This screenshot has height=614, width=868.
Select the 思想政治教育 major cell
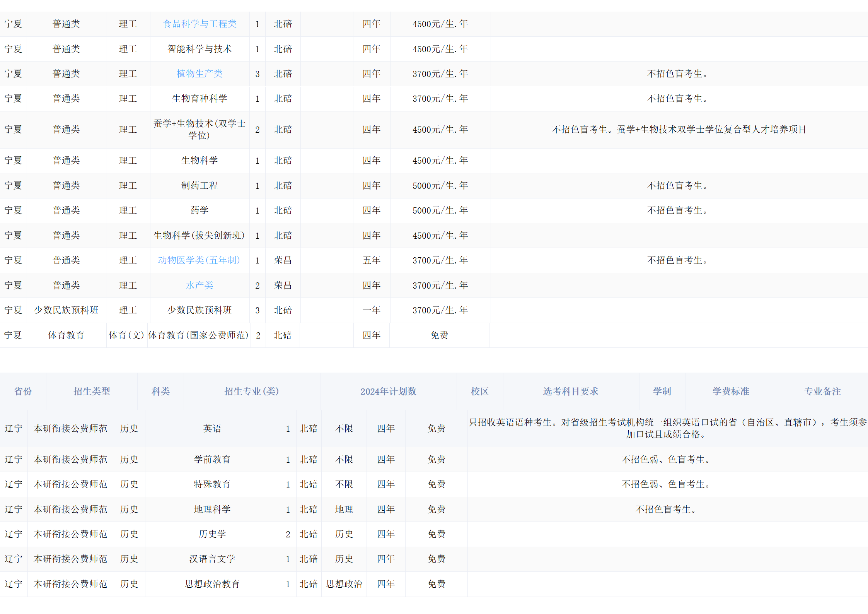click(x=212, y=584)
